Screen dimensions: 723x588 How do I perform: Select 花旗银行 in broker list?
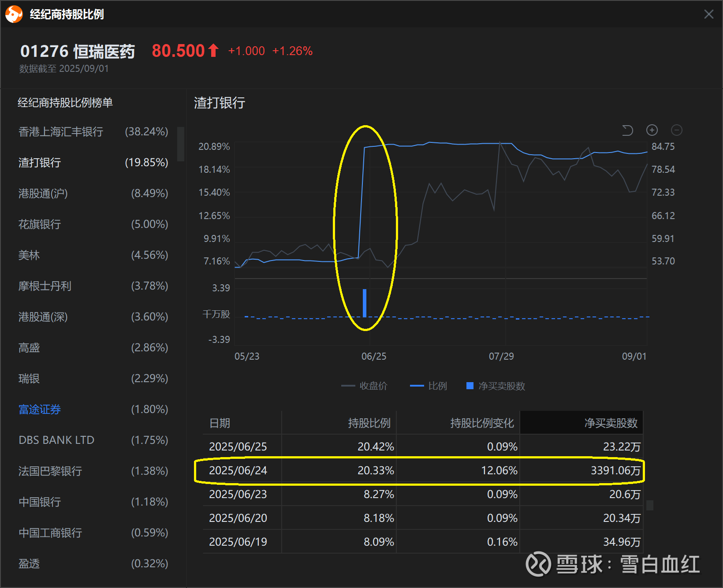[93, 224]
